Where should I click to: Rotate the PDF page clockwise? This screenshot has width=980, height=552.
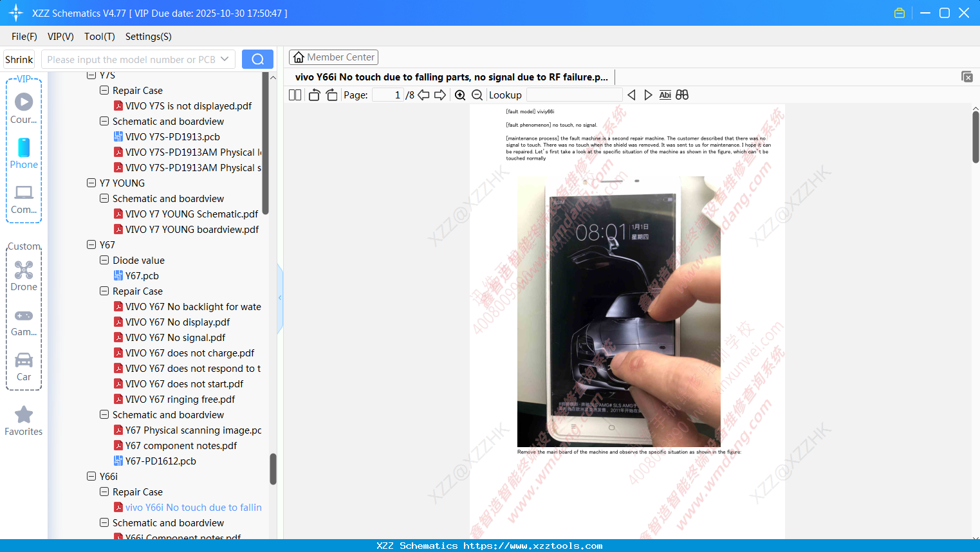pyautogui.click(x=331, y=94)
